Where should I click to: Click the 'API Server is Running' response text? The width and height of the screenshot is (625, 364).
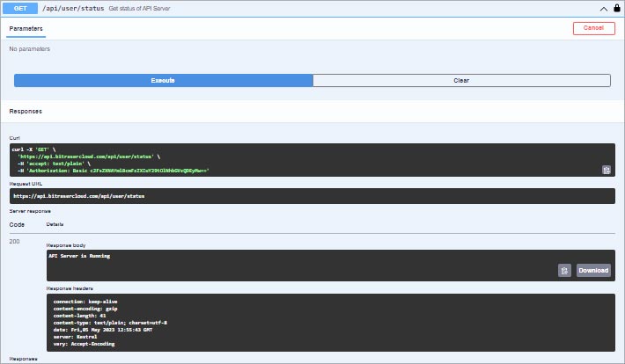pyautogui.click(x=79, y=256)
